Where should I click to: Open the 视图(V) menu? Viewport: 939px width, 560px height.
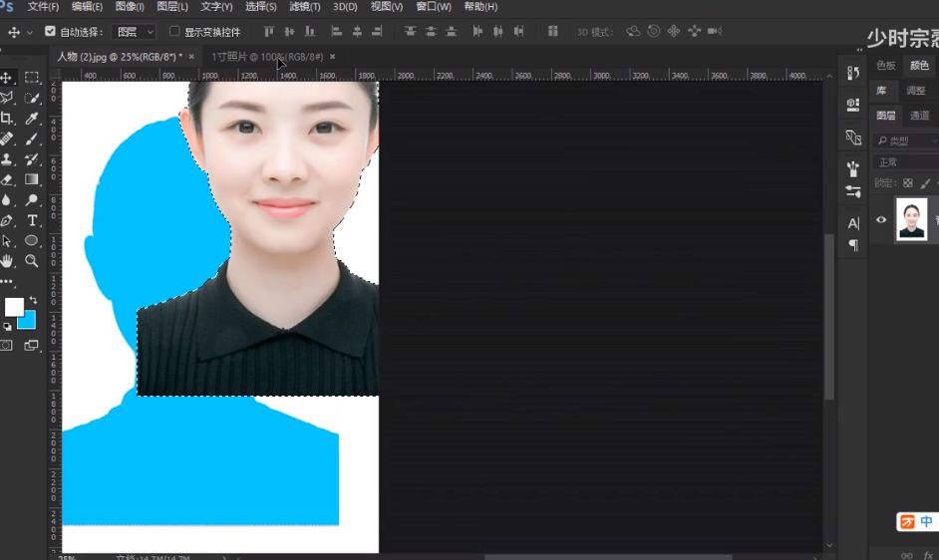pyautogui.click(x=387, y=7)
